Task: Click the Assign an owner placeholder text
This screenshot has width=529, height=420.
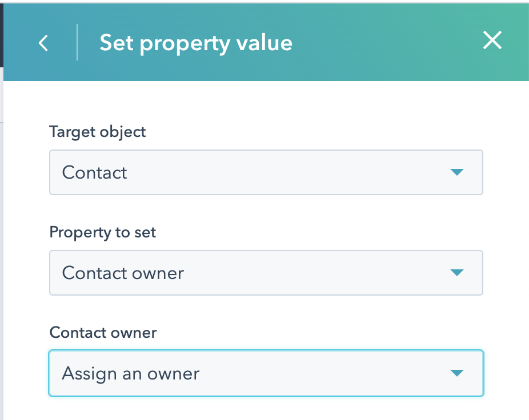Action: click(131, 374)
